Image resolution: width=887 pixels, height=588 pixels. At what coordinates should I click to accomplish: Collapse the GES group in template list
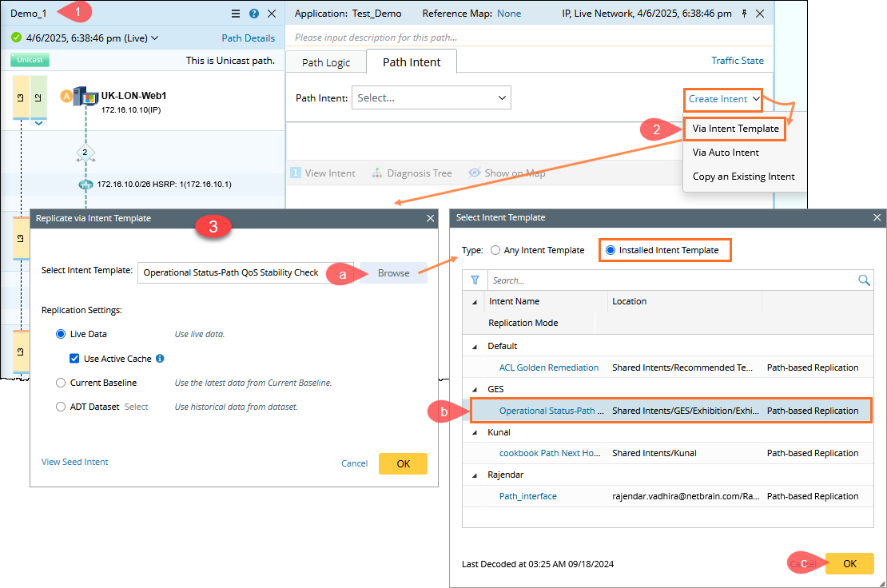(475, 389)
